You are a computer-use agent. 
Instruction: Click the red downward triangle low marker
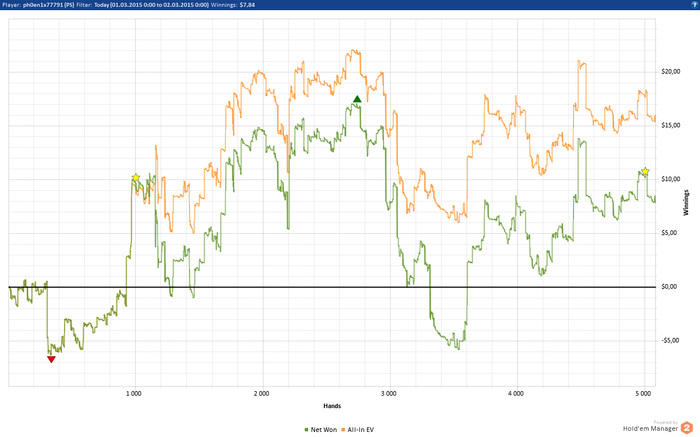click(51, 359)
